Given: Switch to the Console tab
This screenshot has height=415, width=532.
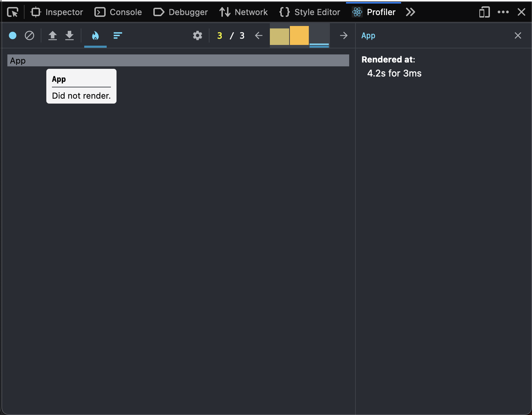Looking at the screenshot, I should tap(118, 12).
